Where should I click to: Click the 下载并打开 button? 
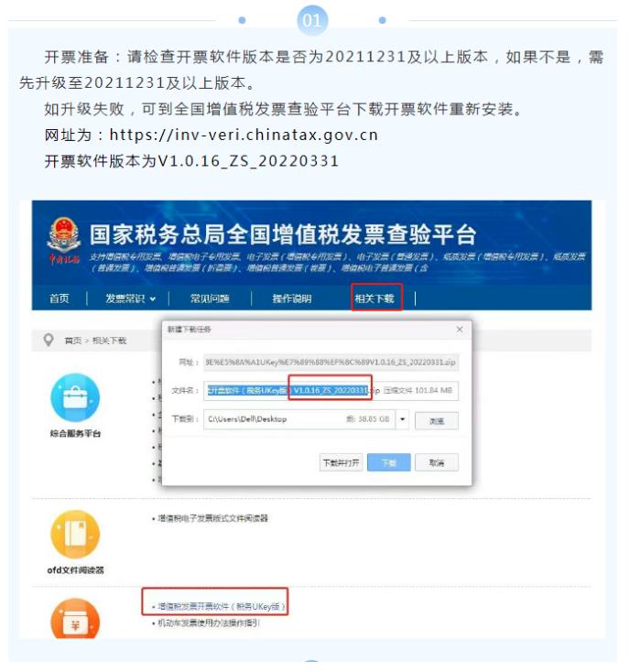tap(342, 463)
